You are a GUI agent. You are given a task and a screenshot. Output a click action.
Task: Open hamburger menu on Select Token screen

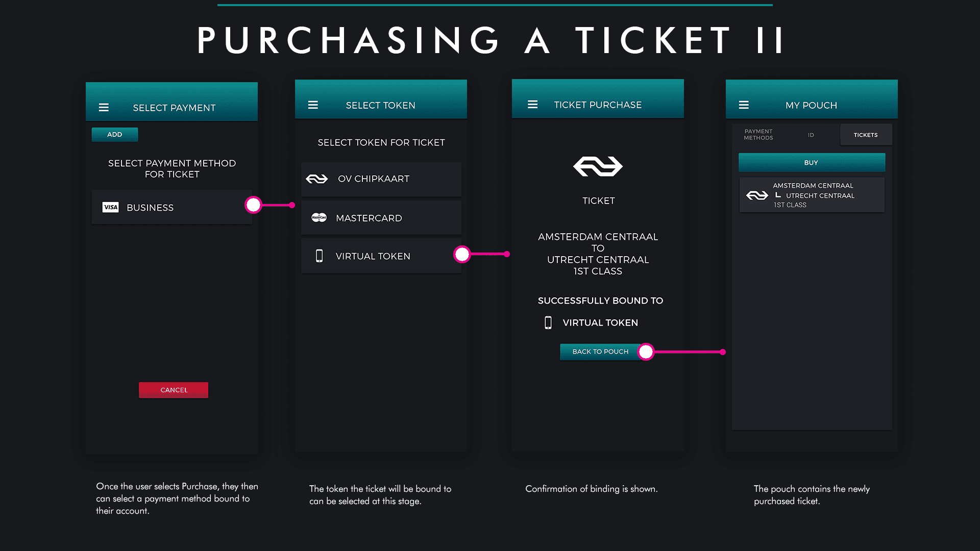click(x=313, y=105)
